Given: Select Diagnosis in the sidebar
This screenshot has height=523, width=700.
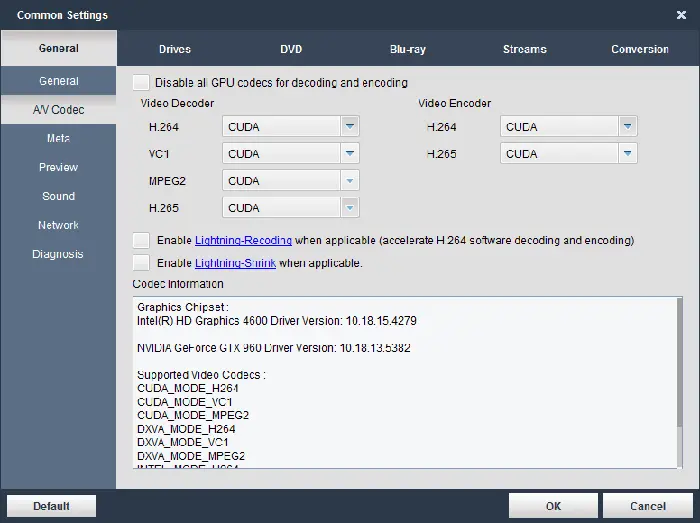Looking at the screenshot, I should (x=58, y=254).
